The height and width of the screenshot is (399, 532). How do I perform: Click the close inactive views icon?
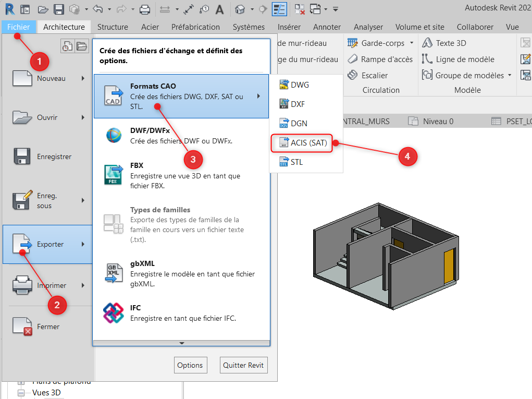[299, 9]
